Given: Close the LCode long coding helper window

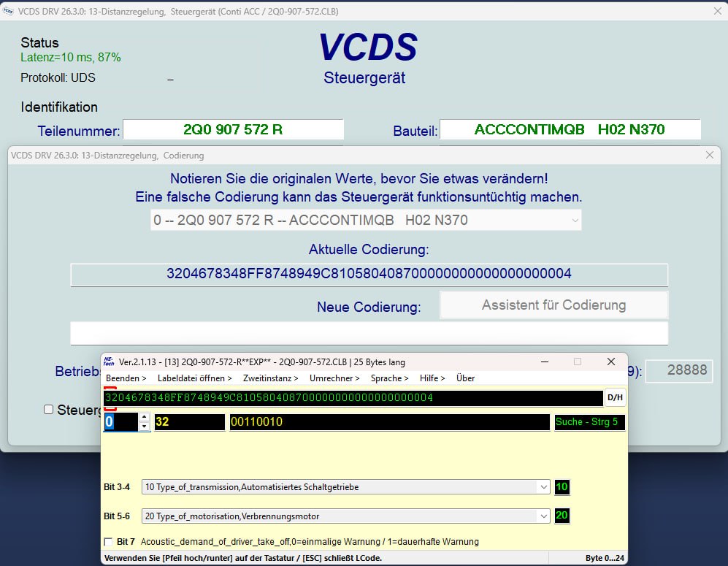Looking at the screenshot, I should click(611, 362).
